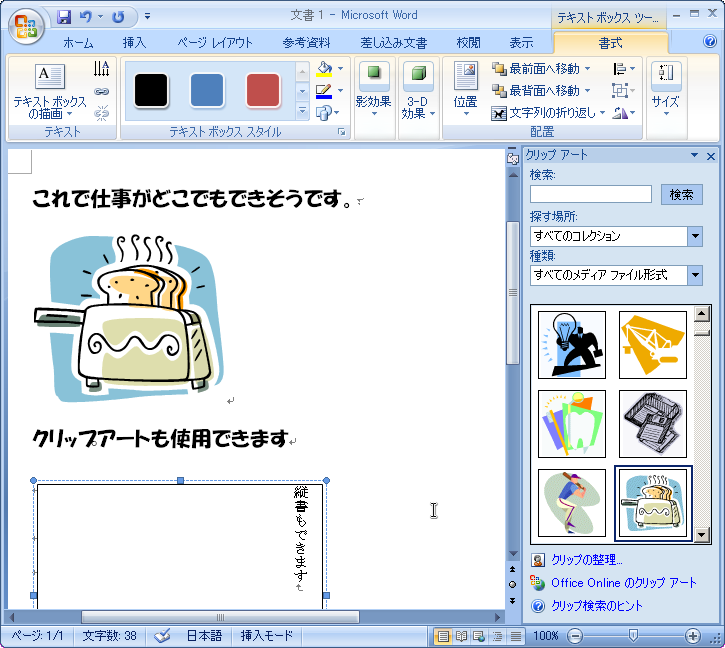Toggle 挿入モード in status bar
The height and width of the screenshot is (648, 725).
(267, 636)
